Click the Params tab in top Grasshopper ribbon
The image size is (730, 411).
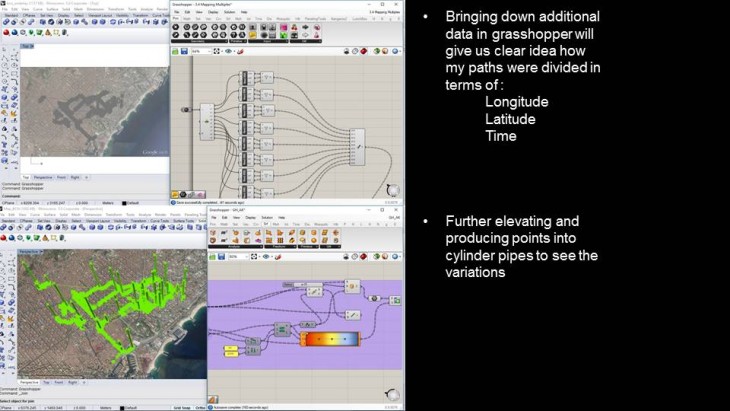176,19
